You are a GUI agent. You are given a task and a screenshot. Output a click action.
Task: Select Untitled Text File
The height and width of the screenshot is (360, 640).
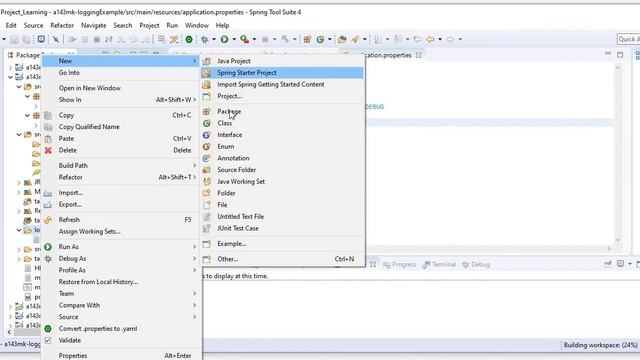click(x=282, y=216)
